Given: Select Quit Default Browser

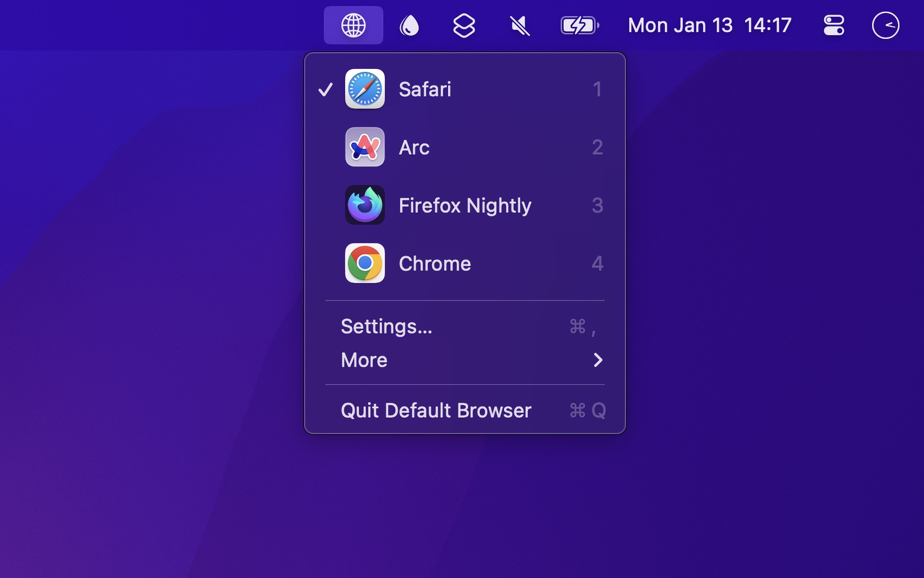Looking at the screenshot, I should pyautogui.click(x=465, y=410).
